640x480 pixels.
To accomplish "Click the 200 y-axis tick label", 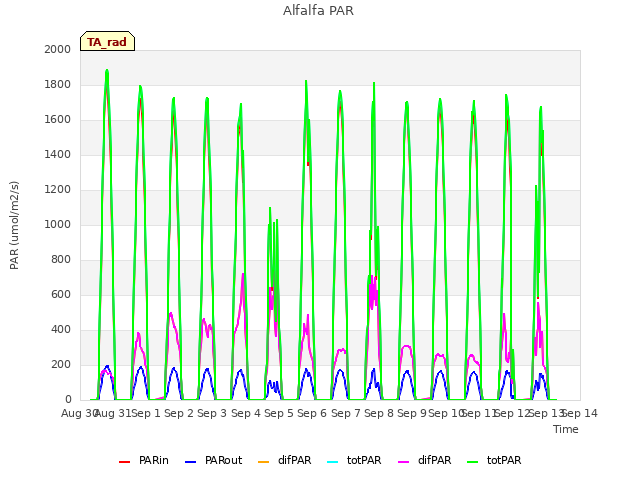I will coord(61,364).
